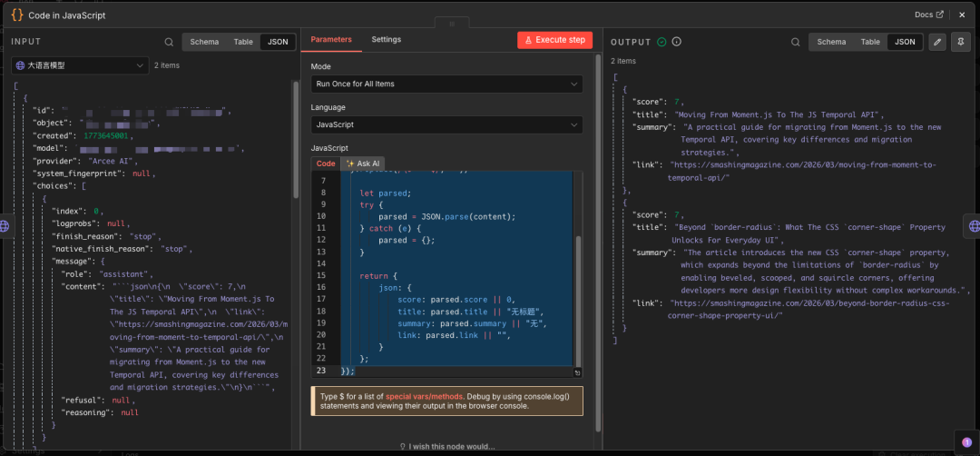Switch INPUT view to Schema

point(204,42)
